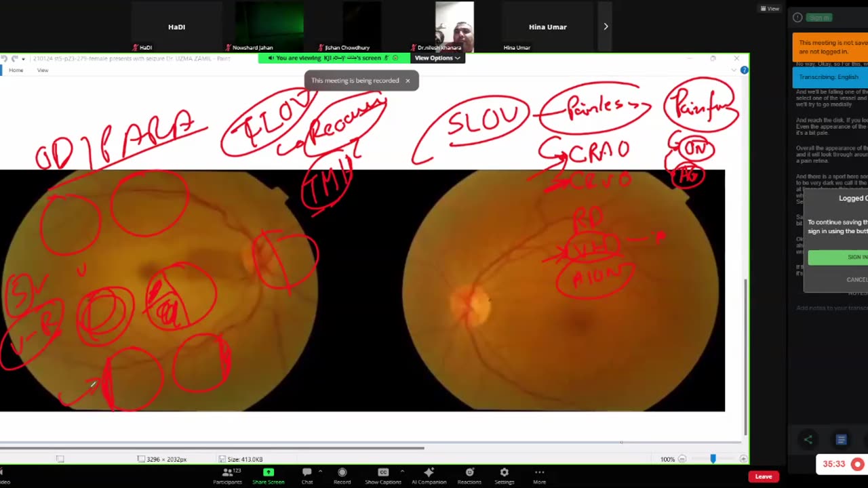The height and width of the screenshot is (488, 868).
Task: Zoom in with Paint's plus button
Action: (x=743, y=459)
